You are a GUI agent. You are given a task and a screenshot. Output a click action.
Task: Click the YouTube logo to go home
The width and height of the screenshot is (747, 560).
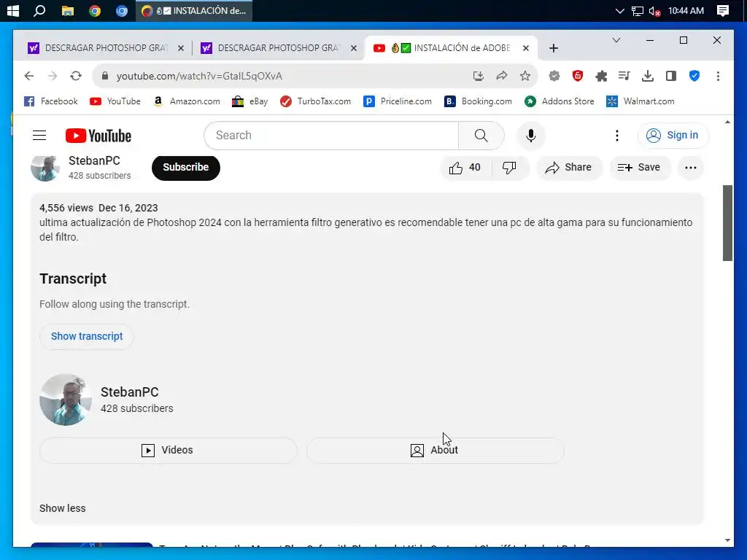coord(98,136)
